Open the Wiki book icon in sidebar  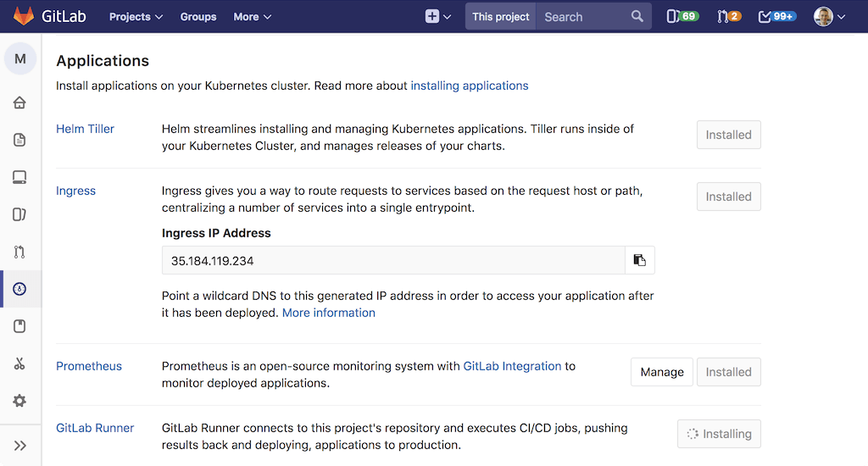click(19, 326)
